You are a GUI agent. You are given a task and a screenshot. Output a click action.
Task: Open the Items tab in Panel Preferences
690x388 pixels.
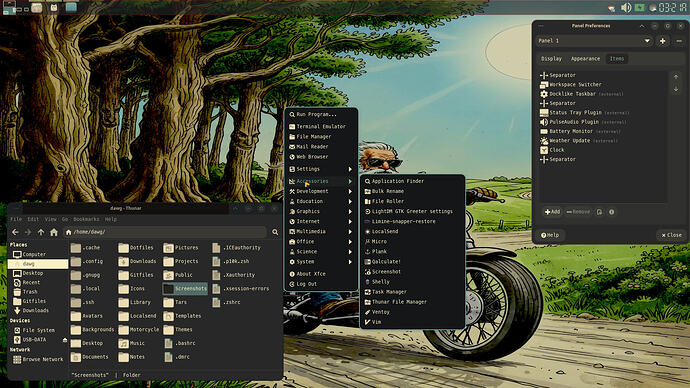617,59
